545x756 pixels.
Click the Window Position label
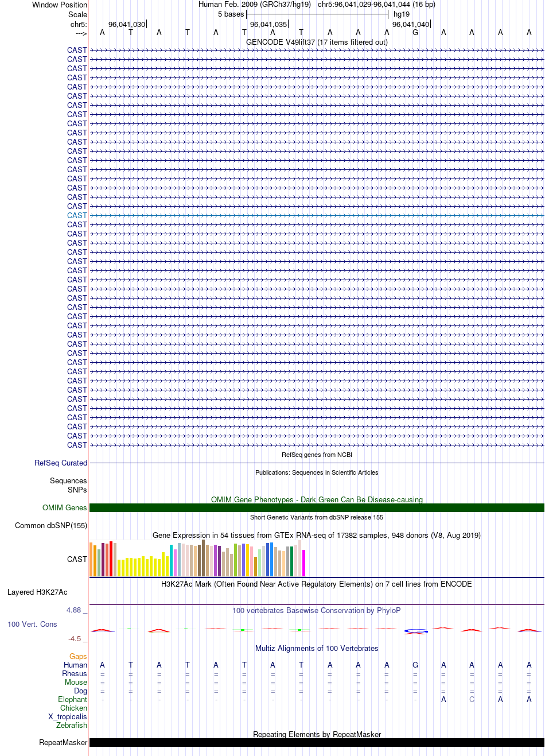point(60,5)
